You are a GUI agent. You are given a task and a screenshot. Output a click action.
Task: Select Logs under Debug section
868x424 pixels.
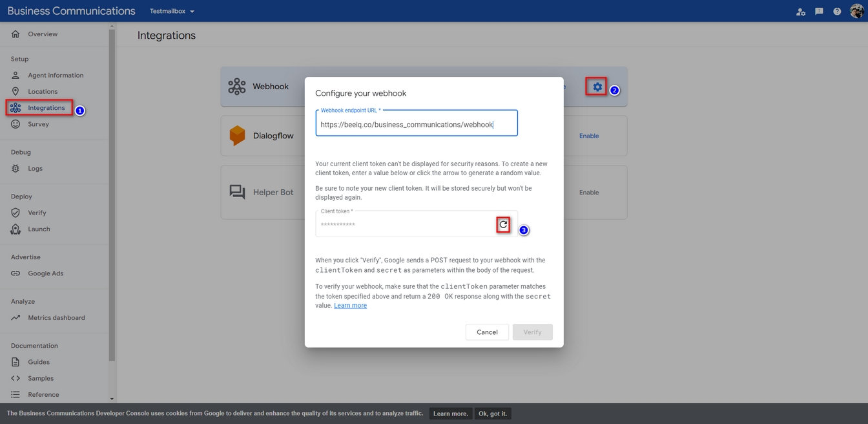click(35, 168)
